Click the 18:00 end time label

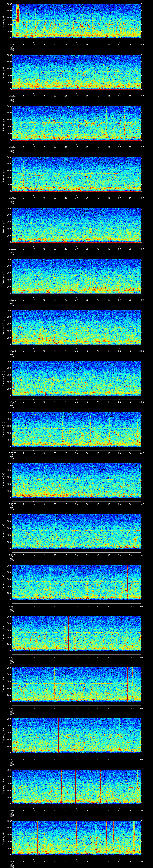pyautogui.click(x=141, y=861)
